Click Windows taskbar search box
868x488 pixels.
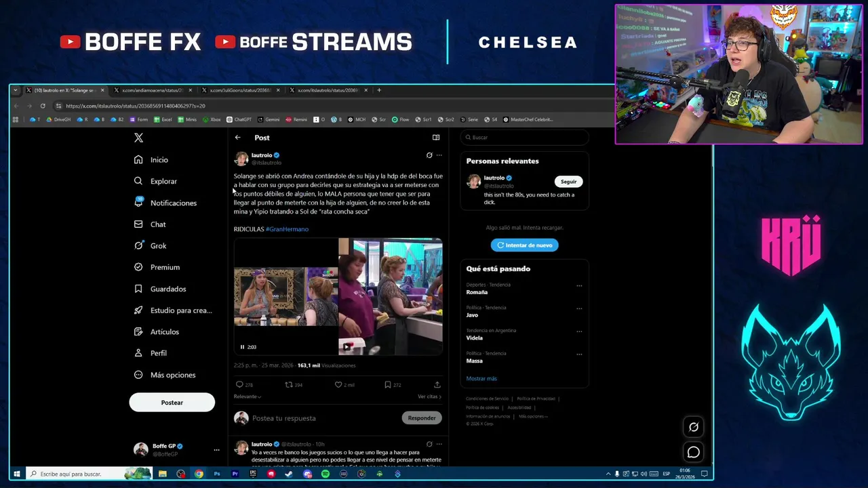(88, 474)
